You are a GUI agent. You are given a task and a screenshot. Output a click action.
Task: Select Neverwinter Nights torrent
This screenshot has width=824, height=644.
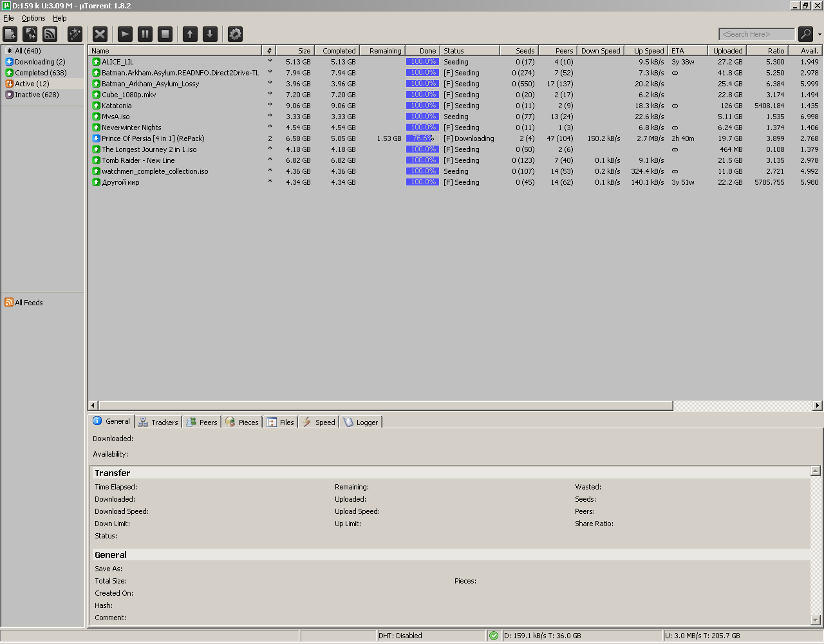click(454, 128)
